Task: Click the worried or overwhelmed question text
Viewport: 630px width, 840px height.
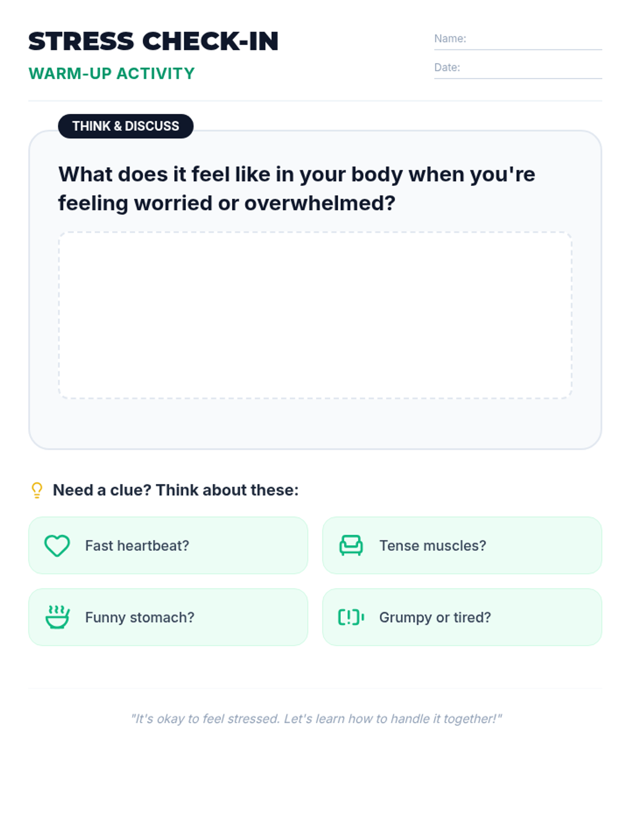Action: coord(297,188)
